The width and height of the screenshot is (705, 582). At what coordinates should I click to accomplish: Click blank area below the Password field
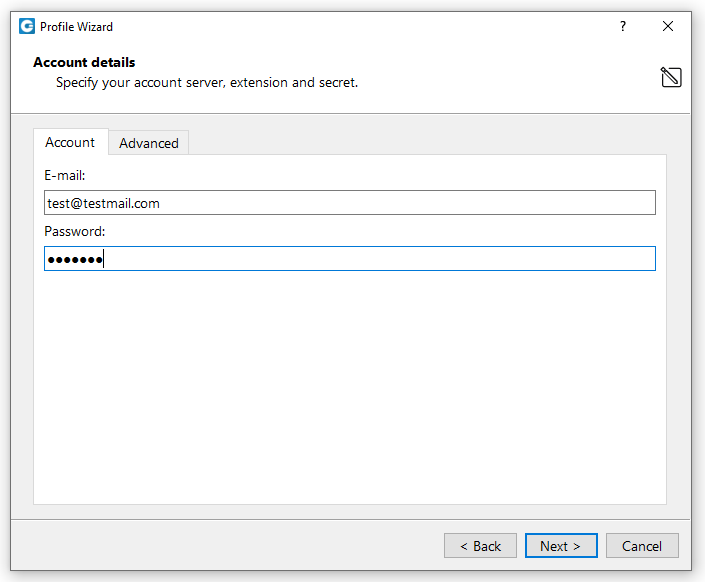tap(349, 390)
